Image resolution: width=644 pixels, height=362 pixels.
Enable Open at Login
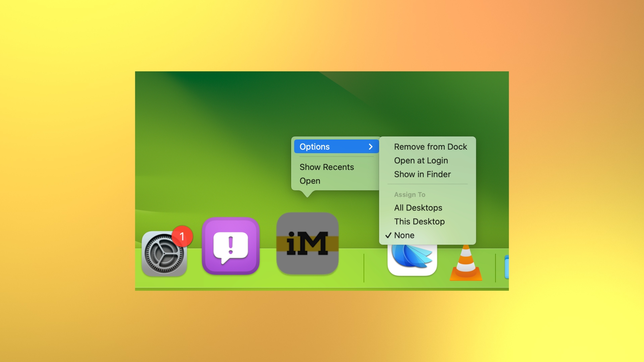421,161
